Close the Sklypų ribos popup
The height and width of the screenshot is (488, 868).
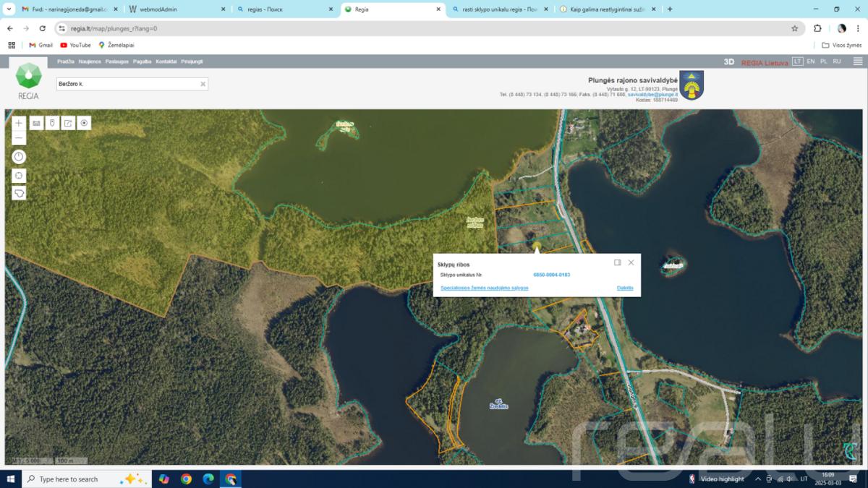[631, 262]
